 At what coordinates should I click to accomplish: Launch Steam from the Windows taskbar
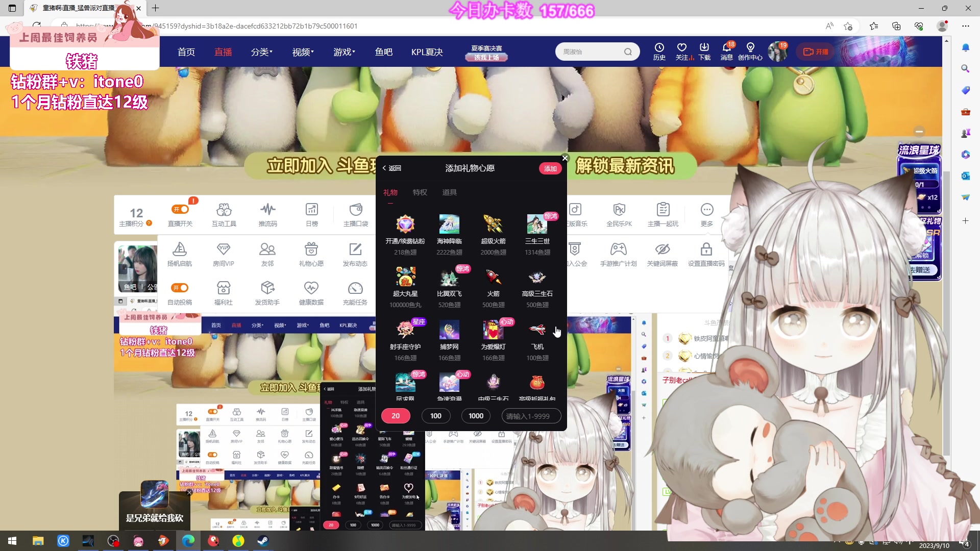coord(263,540)
